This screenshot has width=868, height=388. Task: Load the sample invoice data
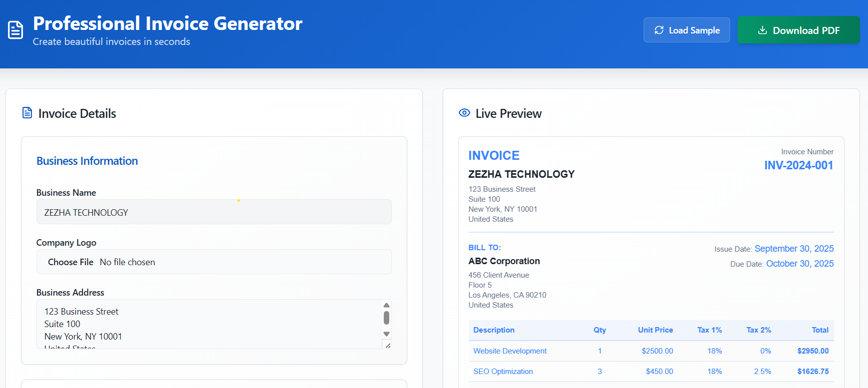click(x=687, y=30)
